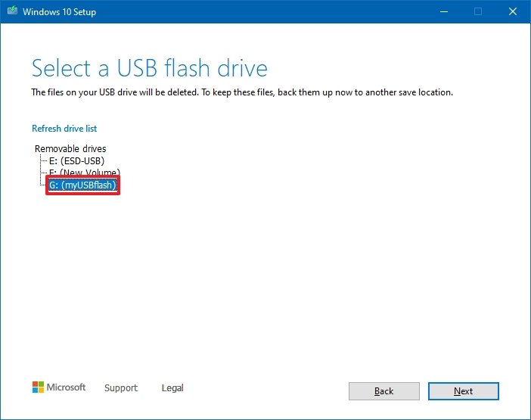
Task: Open the Support link
Action: pos(121,387)
